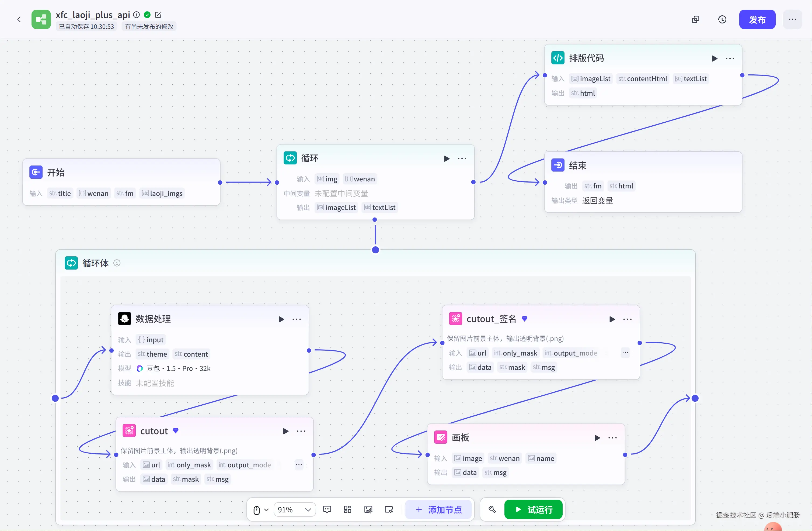
Task: Select the 数据处理 model icon
Action: pyautogui.click(x=124, y=319)
